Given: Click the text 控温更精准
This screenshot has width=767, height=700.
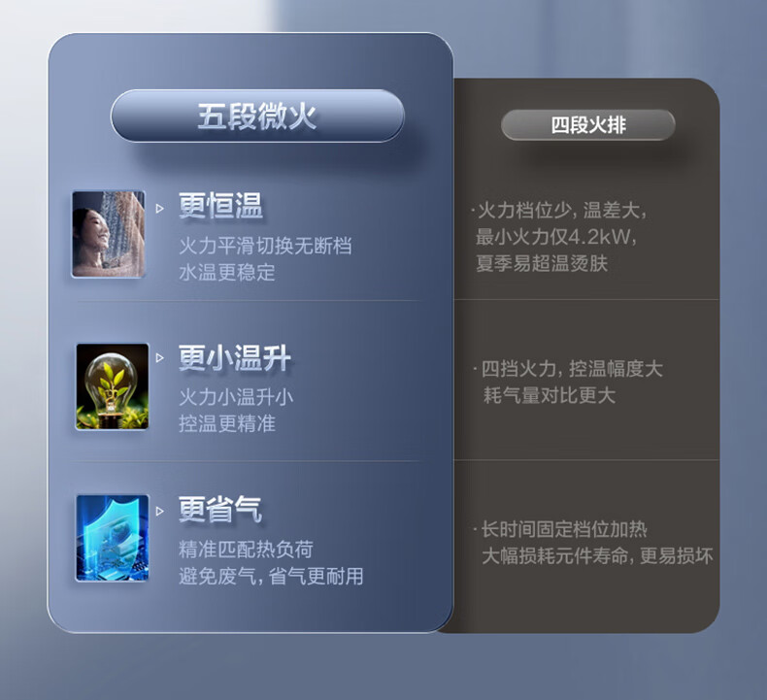Looking at the screenshot, I should pyautogui.click(x=227, y=423).
